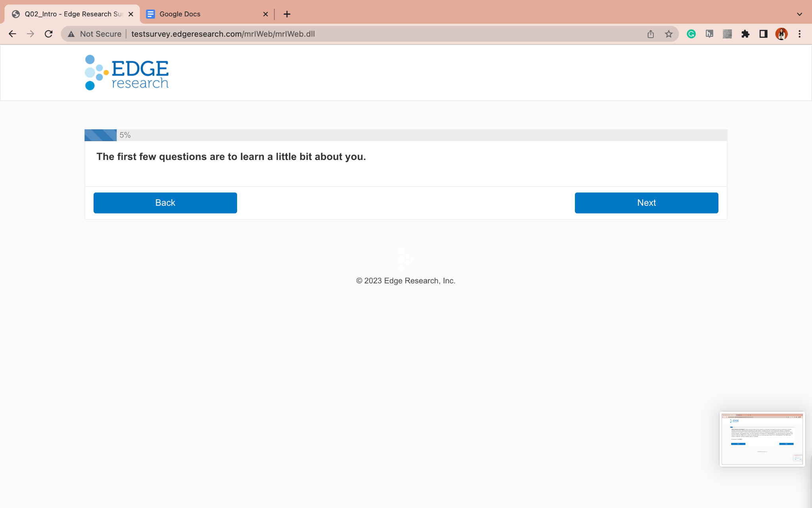Close the Google Docs tab
This screenshot has height=508, width=812.
point(265,14)
